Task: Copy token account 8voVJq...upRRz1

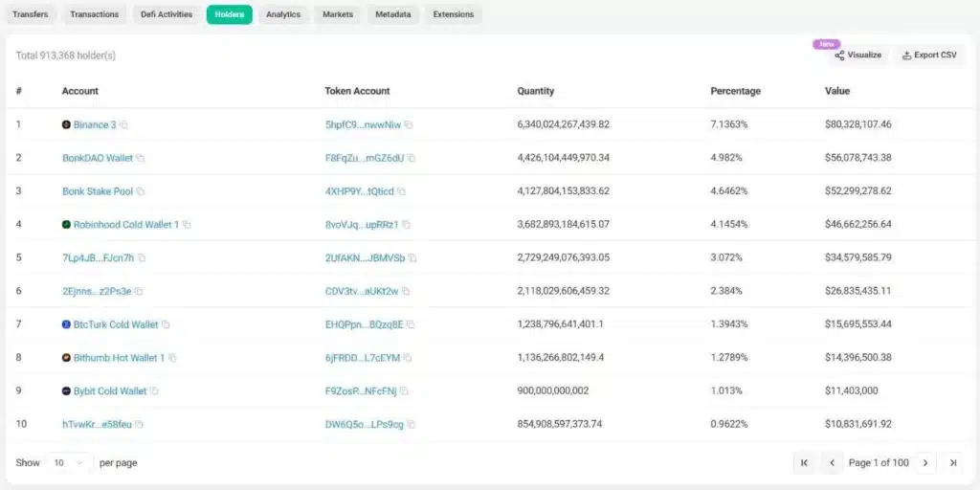Action: point(406,224)
